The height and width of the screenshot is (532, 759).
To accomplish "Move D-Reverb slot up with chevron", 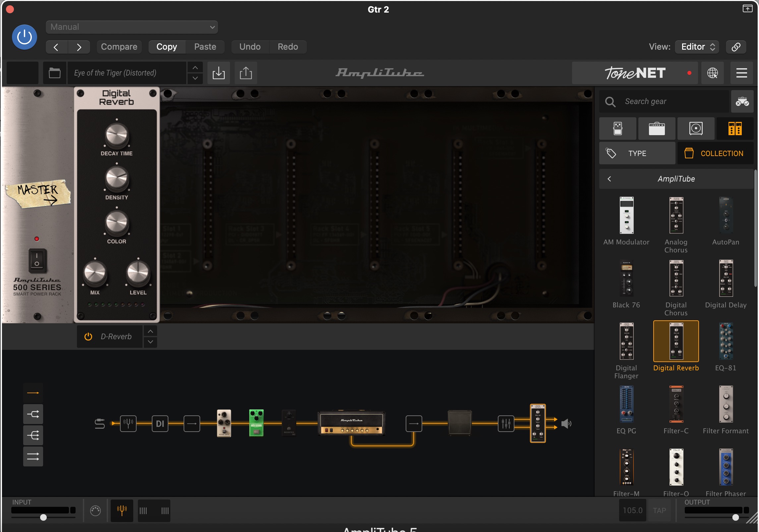I will point(150,331).
